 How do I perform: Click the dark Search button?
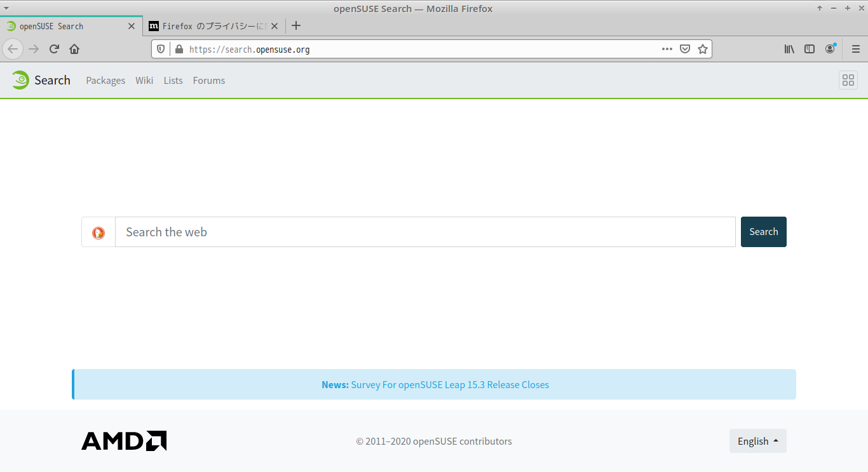coord(764,232)
